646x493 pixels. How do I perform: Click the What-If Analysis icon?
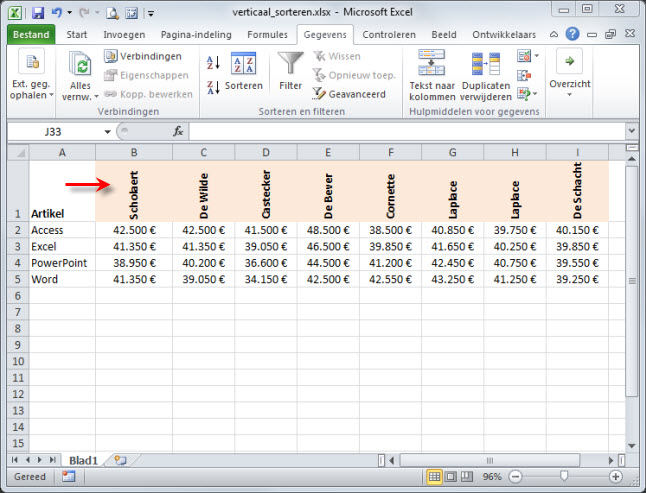pyautogui.click(x=524, y=94)
